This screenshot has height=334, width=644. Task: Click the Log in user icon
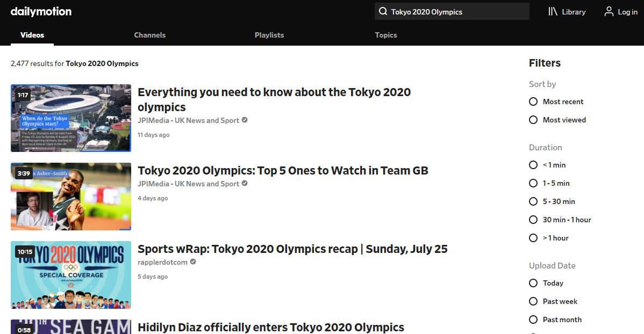pos(609,11)
